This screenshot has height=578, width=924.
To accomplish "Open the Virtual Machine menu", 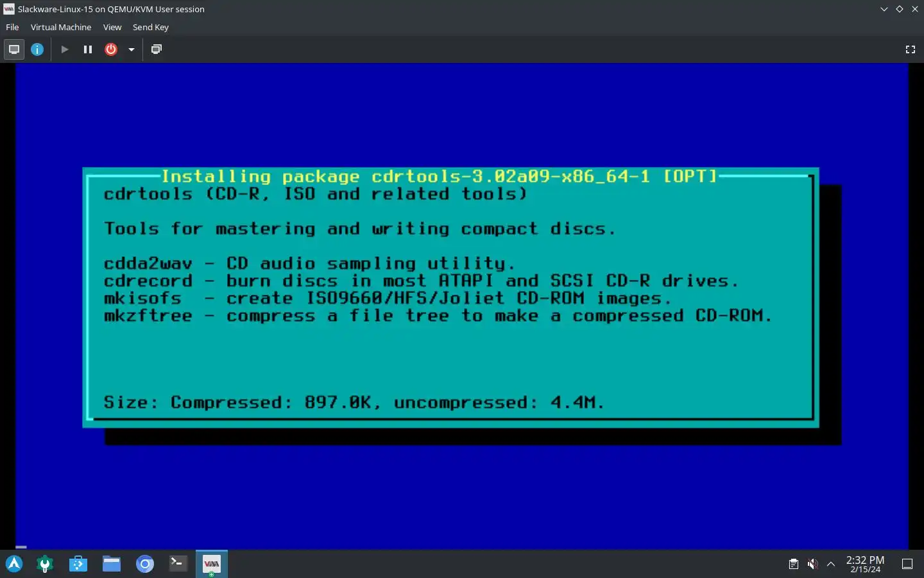I will [61, 27].
